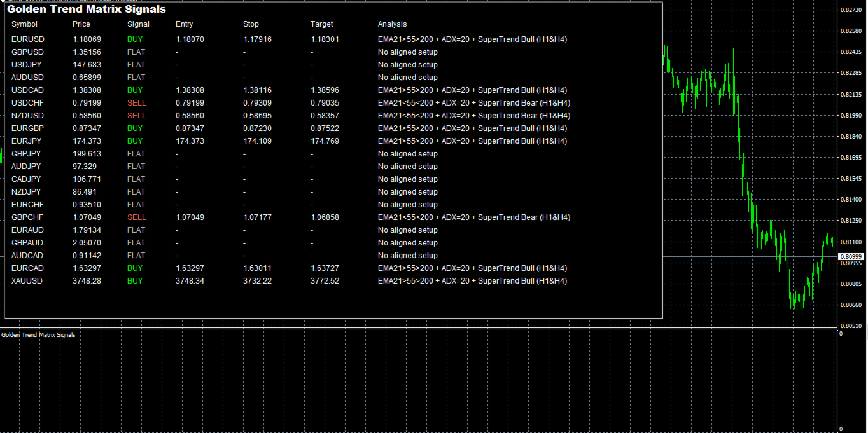Image resolution: width=868 pixels, height=433 pixels.
Task: Click the USDCHF stop value 0.79309
Action: (257, 103)
